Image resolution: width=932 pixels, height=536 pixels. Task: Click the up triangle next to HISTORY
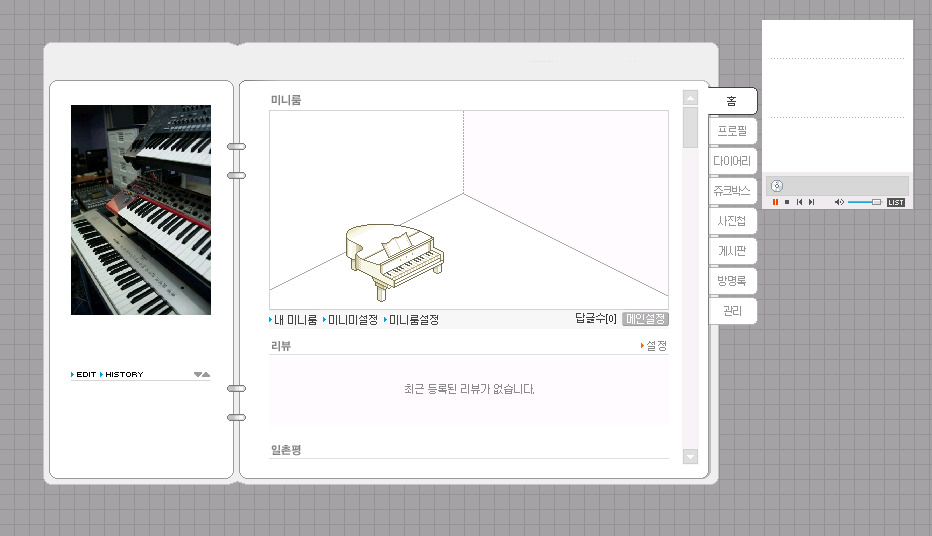(206, 374)
